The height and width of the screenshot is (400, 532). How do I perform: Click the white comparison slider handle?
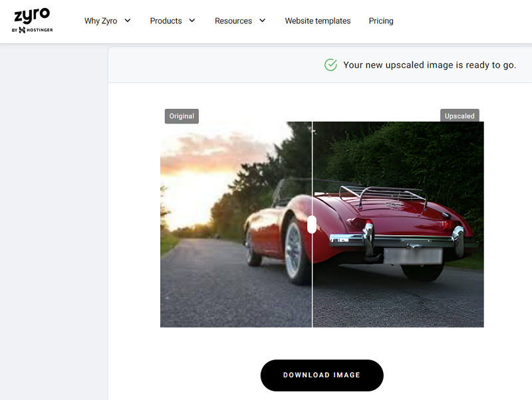pyautogui.click(x=311, y=226)
